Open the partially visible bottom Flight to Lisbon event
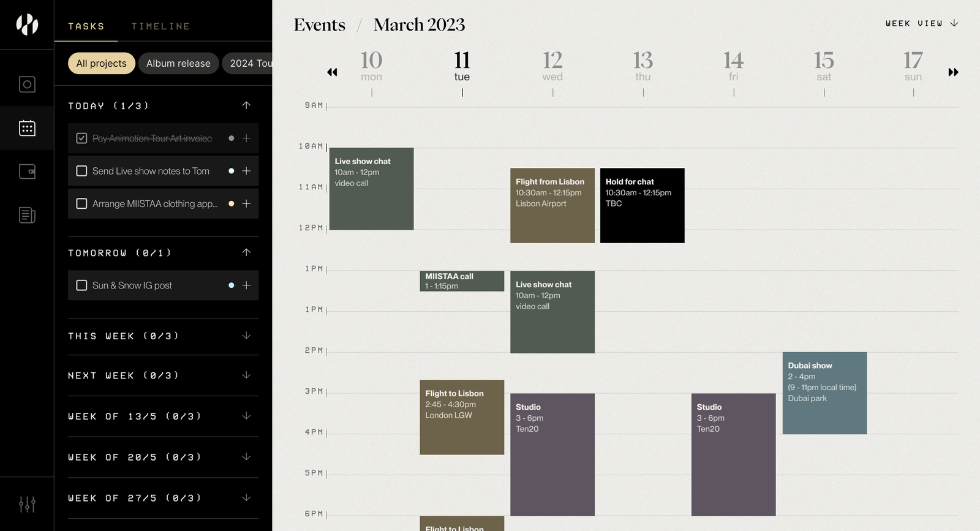 click(x=462, y=524)
